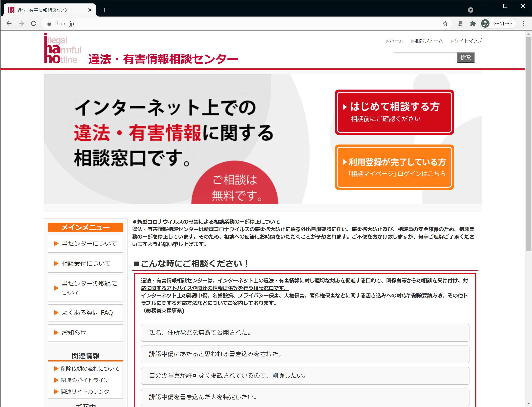The height and width of the screenshot is (407, 532).
Task: Click the browser reload button
Action: [x=34, y=23]
